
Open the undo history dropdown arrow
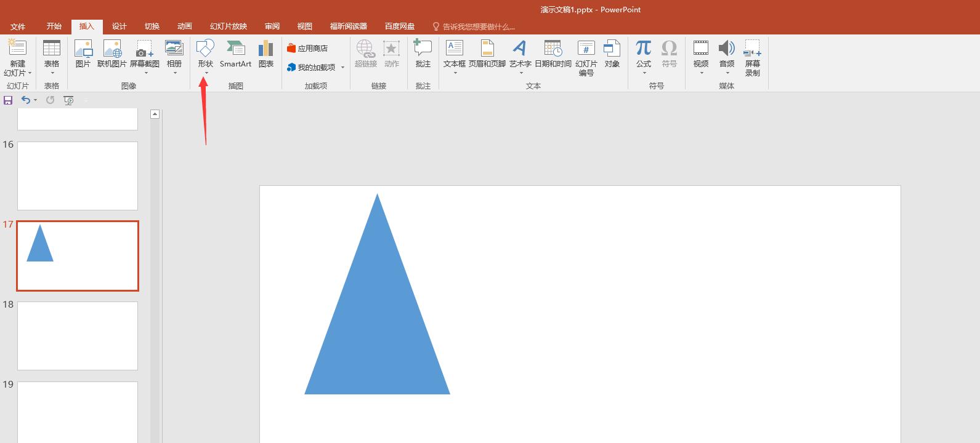35,100
